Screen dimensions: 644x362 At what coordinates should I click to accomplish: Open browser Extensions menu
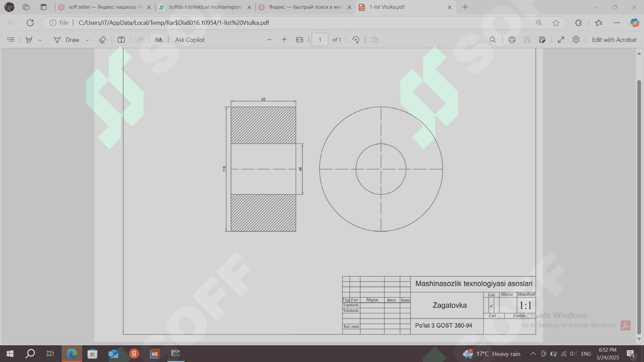578,23
